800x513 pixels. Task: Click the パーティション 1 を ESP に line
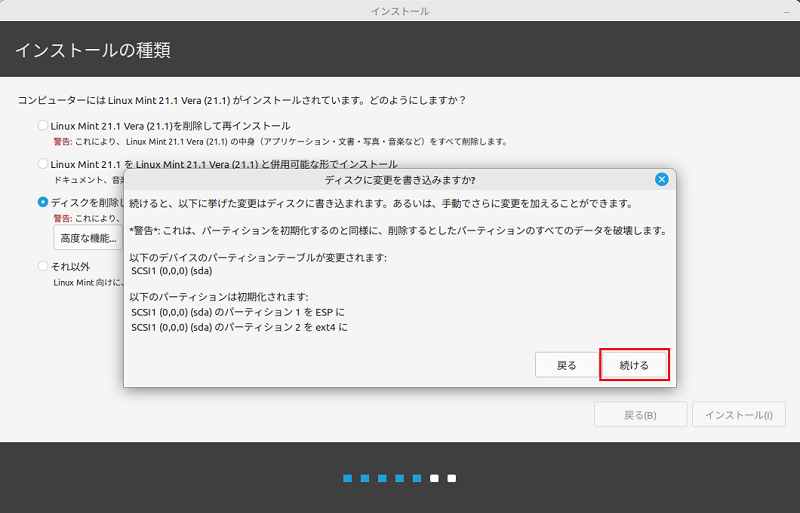(238, 312)
